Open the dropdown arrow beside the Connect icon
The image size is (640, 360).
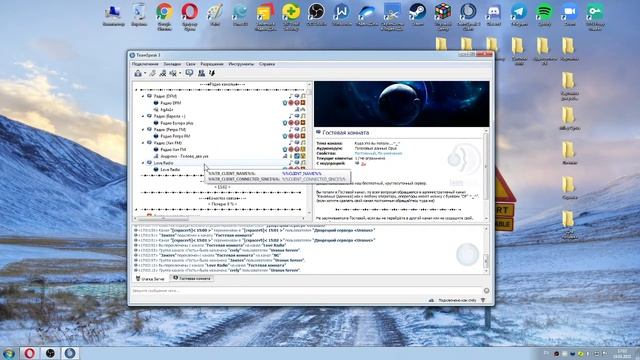pyautogui.click(x=145, y=73)
